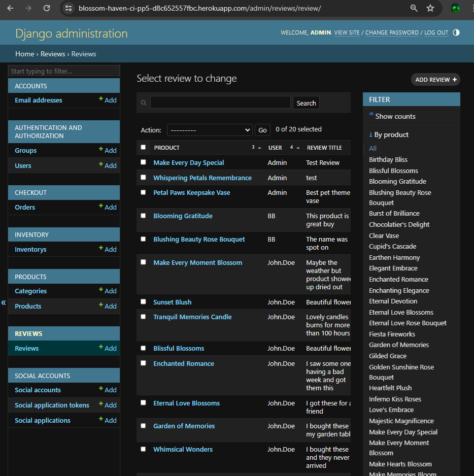
Task: Click ACCOUNTS section header in sidebar
Action: coord(30,86)
